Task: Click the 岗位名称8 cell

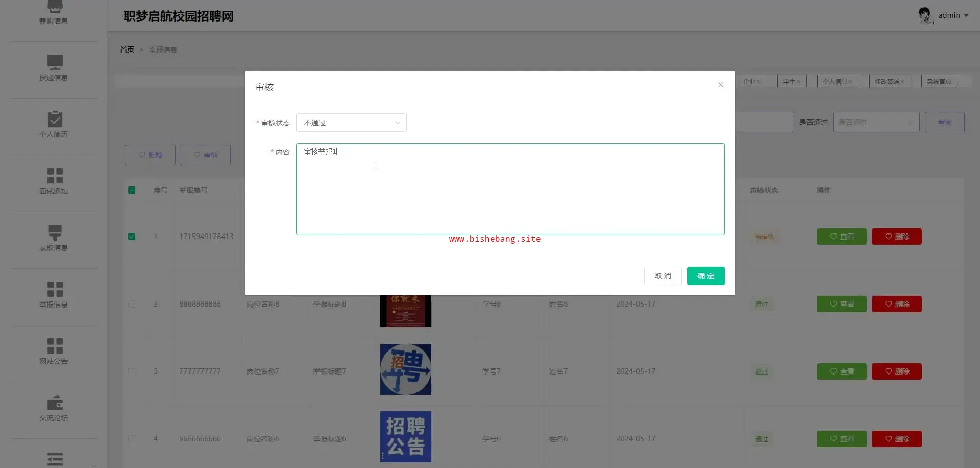Action: pyautogui.click(x=263, y=304)
